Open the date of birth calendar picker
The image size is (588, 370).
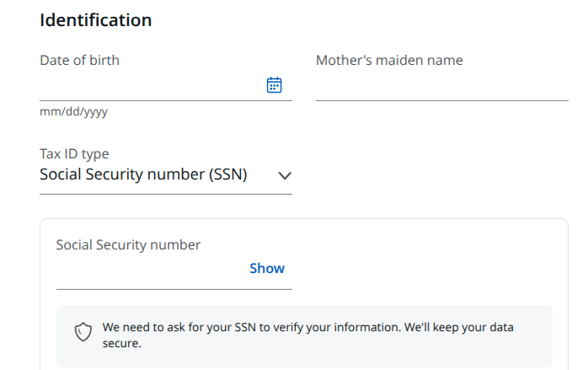[274, 85]
